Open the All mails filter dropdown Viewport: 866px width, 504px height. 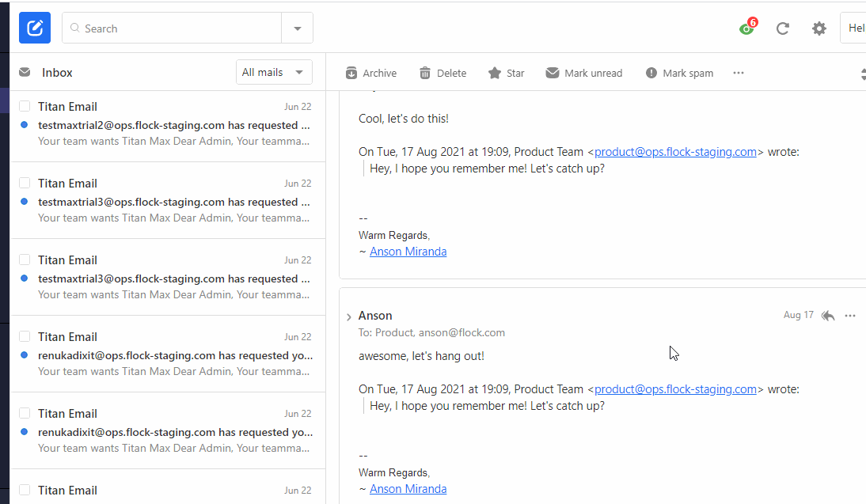(274, 72)
